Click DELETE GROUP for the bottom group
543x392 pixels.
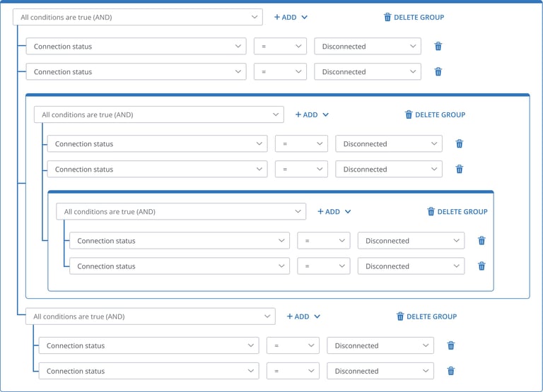tap(426, 316)
